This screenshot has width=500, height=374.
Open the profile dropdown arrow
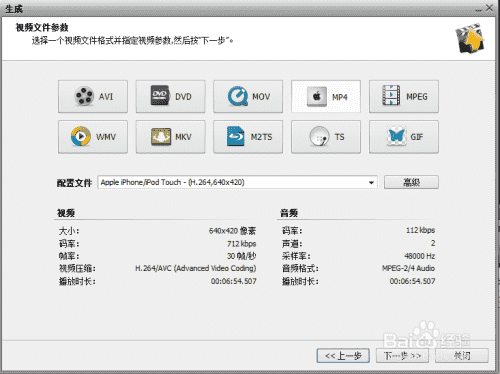click(371, 183)
